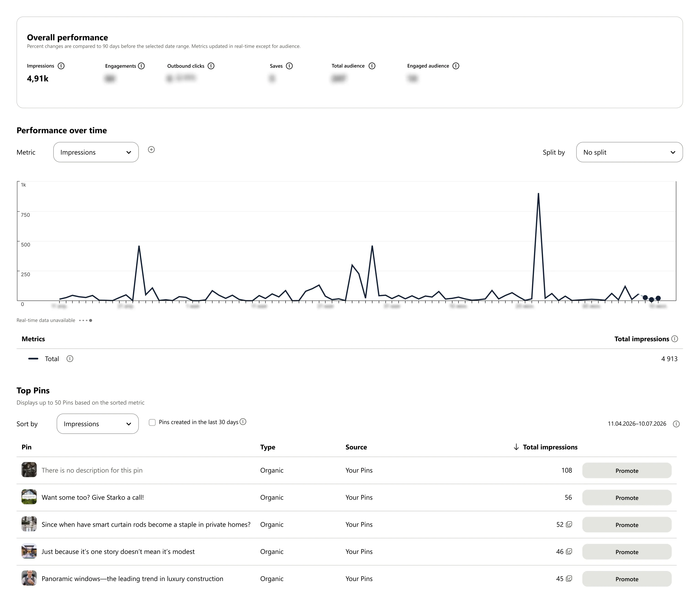Open thumbnail of 'Want some too?' pin

click(29, 497)
